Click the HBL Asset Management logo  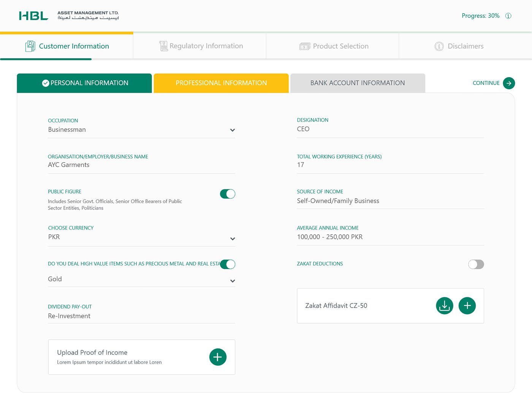[69, 16]
